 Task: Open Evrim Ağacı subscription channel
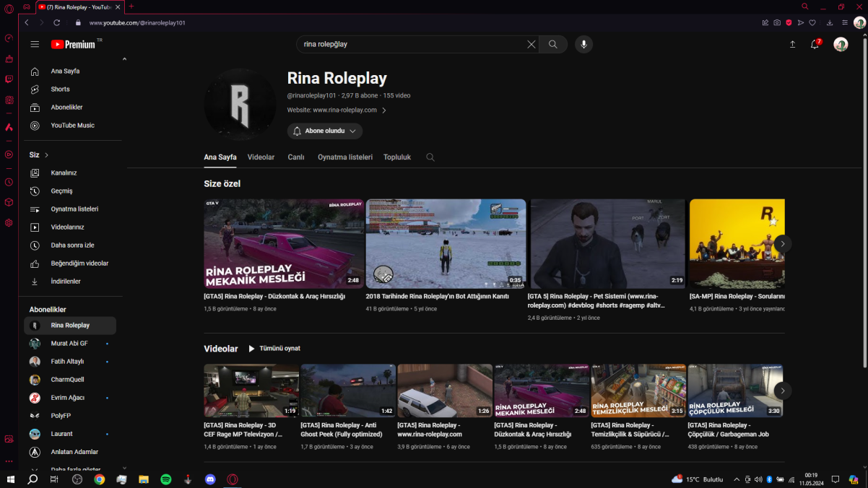click(x=71, y=398)
